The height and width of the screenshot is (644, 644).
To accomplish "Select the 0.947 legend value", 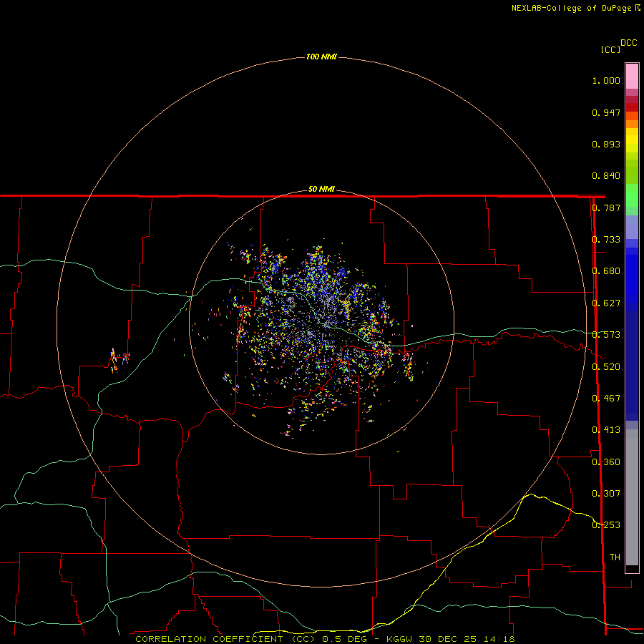I will [606, 112].
